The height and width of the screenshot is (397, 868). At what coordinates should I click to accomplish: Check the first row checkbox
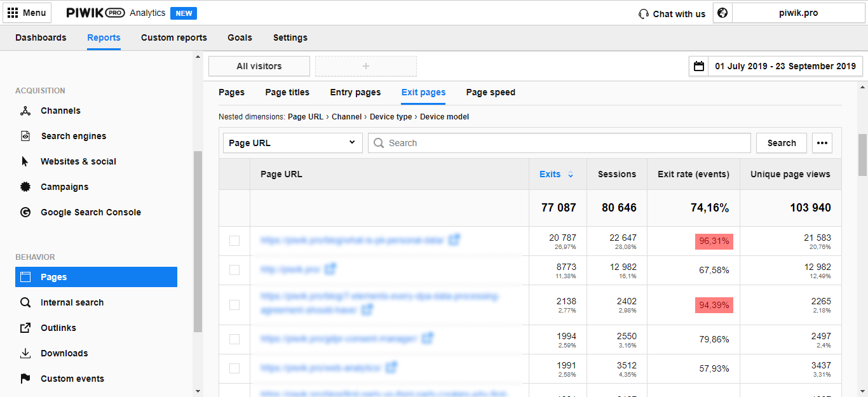click(x=234, y=241)
